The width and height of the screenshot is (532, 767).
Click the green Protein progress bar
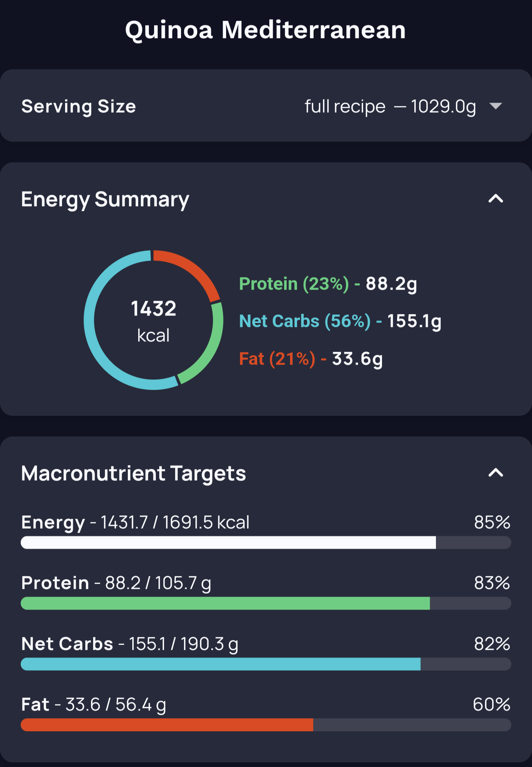tap(225, 603)
